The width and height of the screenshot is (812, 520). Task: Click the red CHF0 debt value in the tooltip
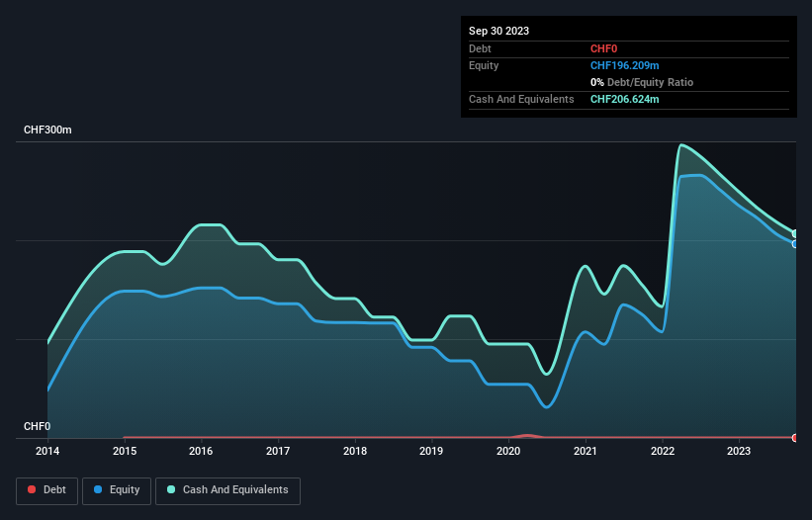(x=604, y=48)
